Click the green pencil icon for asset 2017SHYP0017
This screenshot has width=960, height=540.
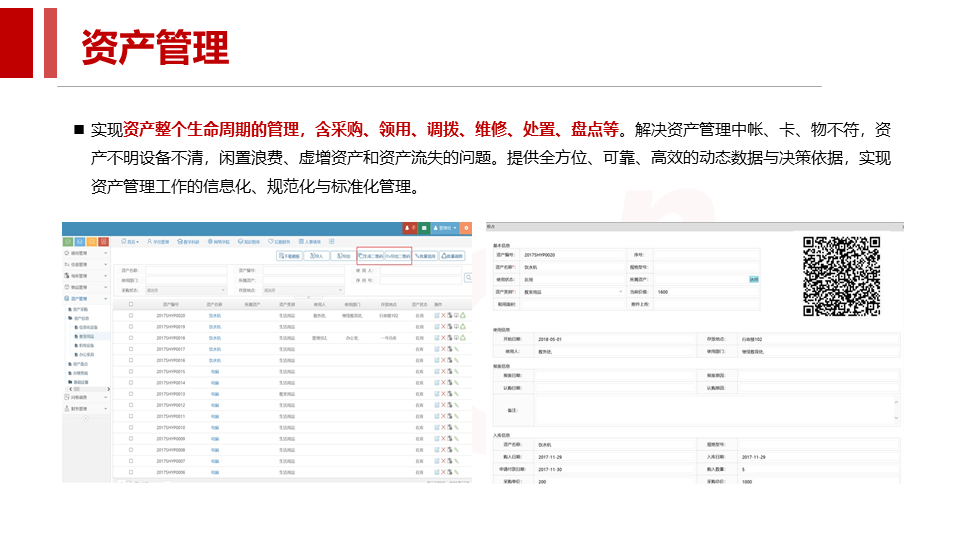click(456, 349)
